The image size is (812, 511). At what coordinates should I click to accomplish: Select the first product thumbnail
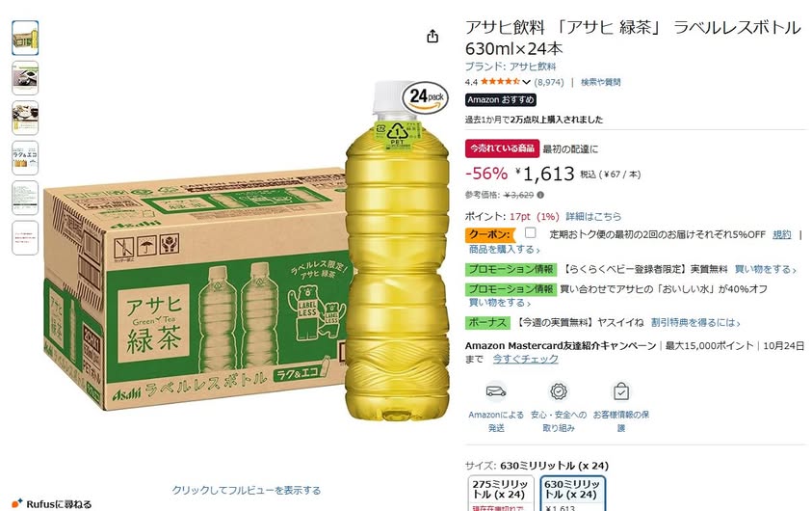25,38
